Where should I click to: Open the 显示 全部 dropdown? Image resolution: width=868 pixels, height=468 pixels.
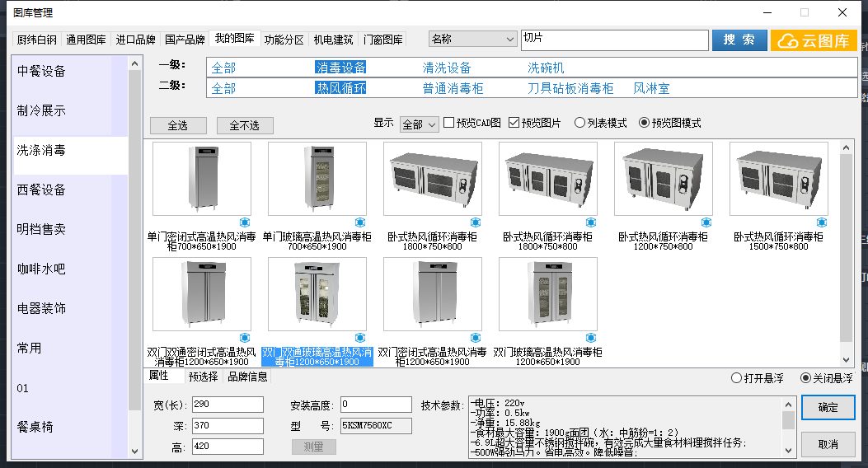(x=419, y=124)
